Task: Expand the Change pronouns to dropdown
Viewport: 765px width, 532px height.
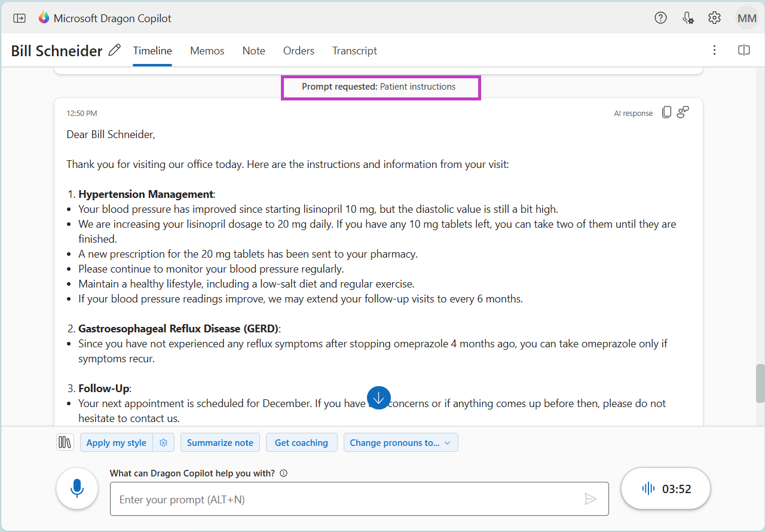Action: [x=400, y=442]
